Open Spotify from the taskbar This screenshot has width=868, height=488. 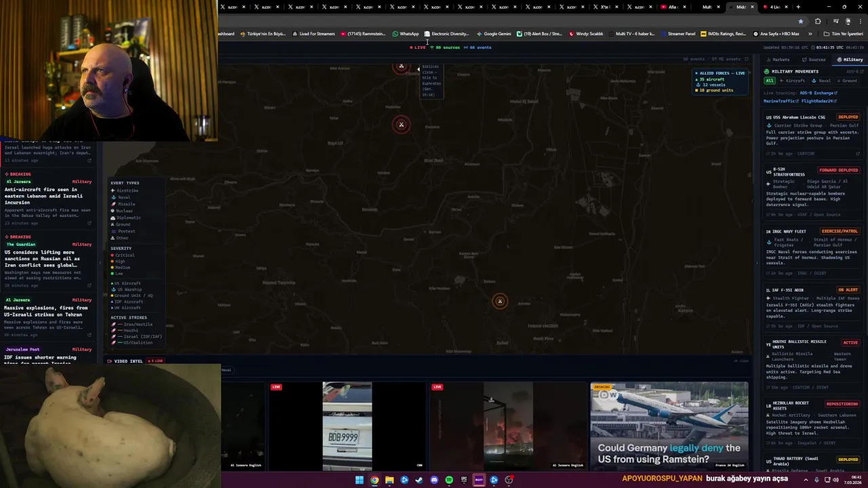pyautogui.click(x=449, y=480)
